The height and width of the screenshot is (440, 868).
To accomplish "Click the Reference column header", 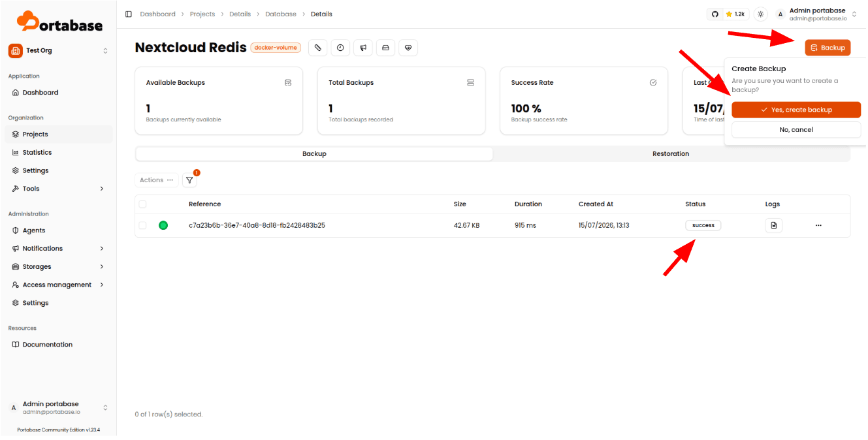I will click(x=204, y=204).
